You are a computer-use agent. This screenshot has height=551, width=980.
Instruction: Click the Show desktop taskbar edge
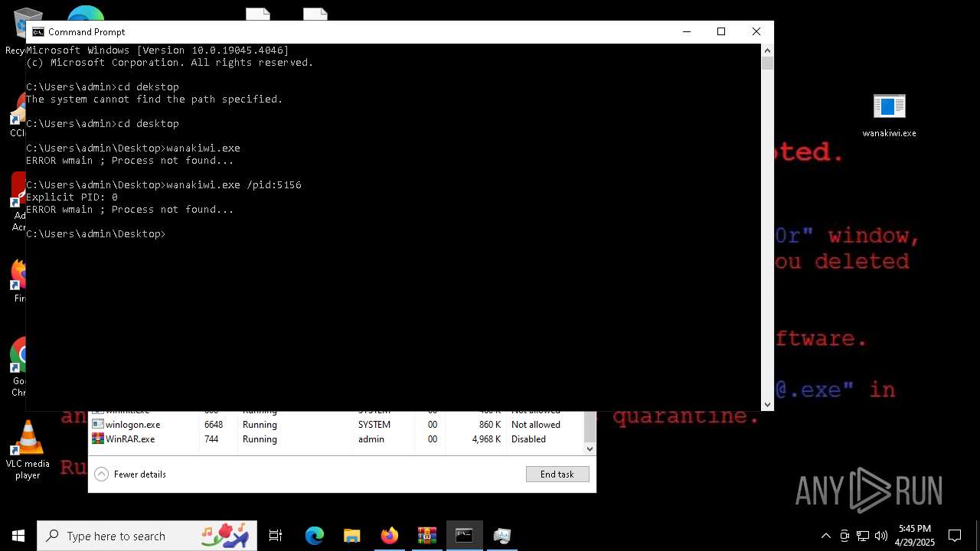pyautogui.click(x=978, y=536)
